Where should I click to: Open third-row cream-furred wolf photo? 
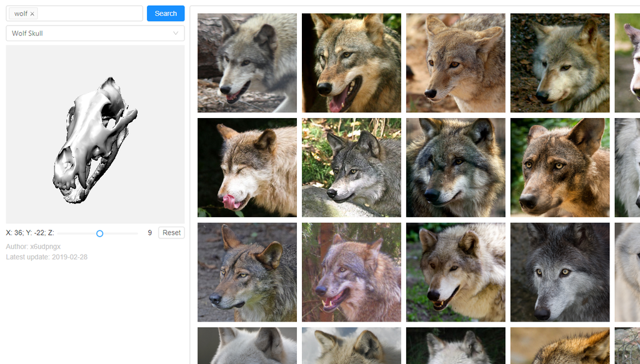pos(456,272)
